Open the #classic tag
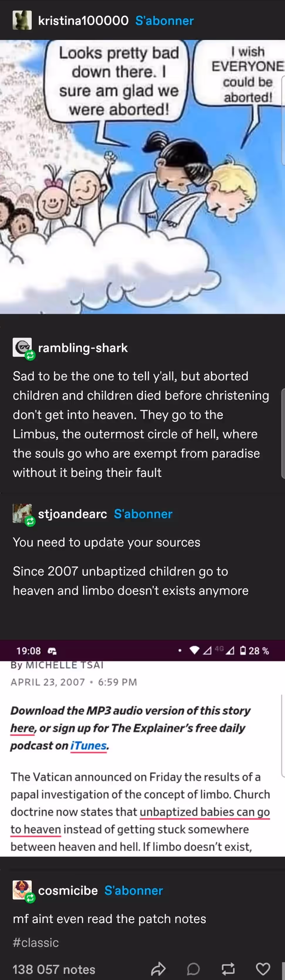The height and width of the screenshot is (980, 285). click(36, 942)
